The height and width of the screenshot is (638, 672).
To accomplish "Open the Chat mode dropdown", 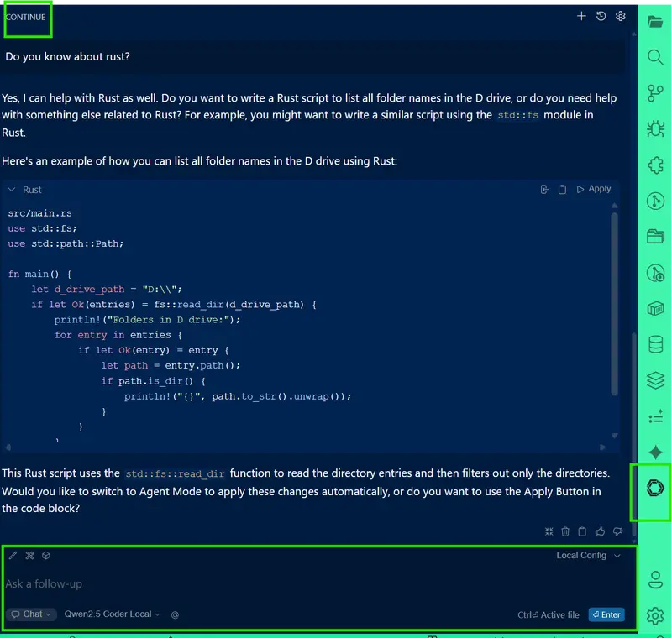I will click(x=32, y=614).
